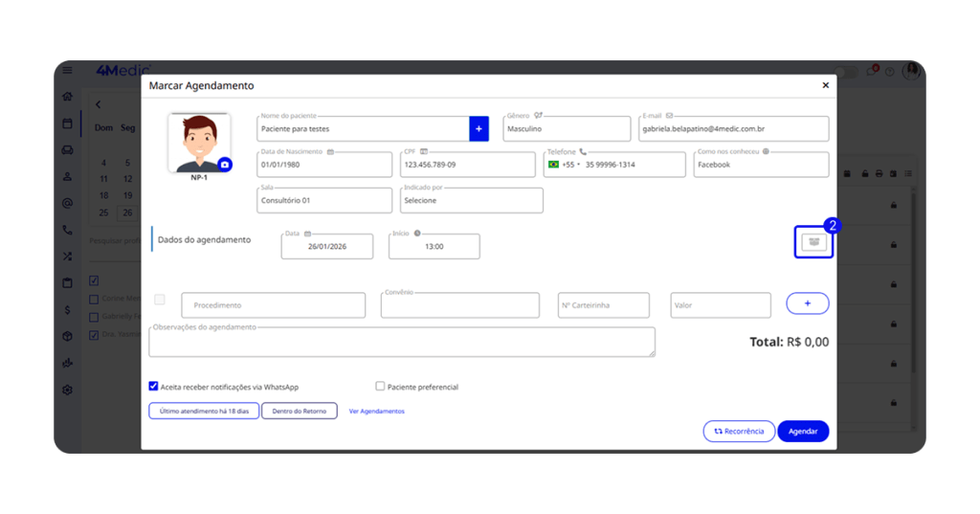Click the settings gear in left sidebar
980x514 pixels.
(67, 390)
